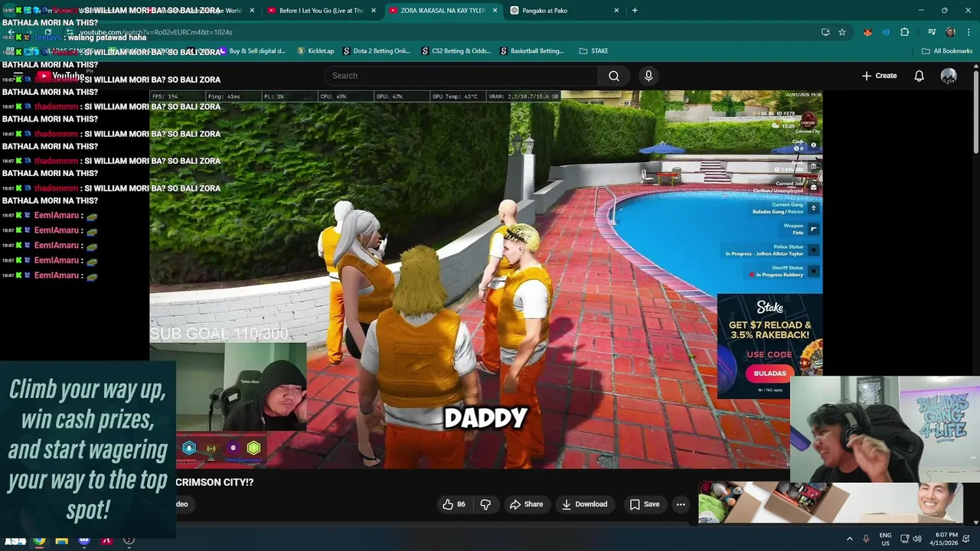980x551 pixels.
Task: Save the video to a playlist
Action: pyautogui.click(x=644, y=504)
